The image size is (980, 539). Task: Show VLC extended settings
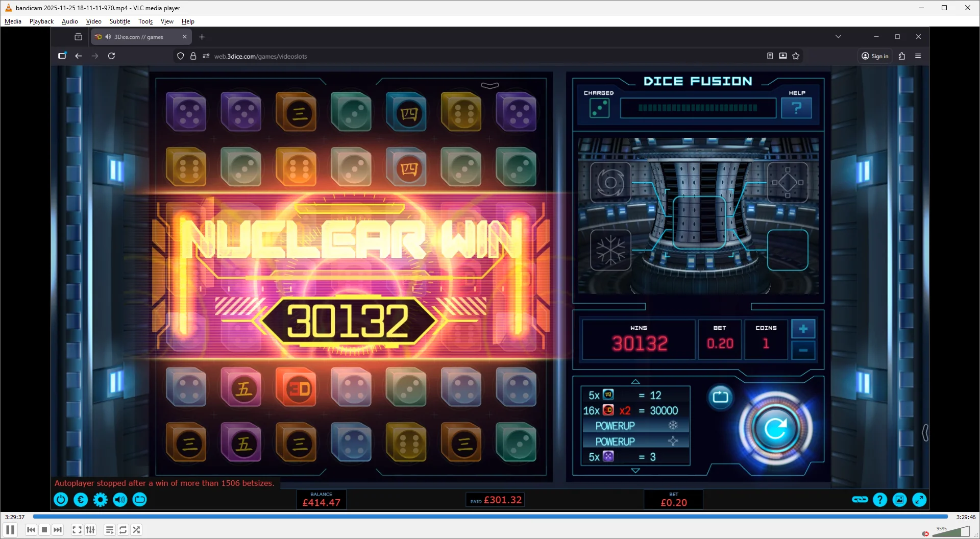coord(90,530)
